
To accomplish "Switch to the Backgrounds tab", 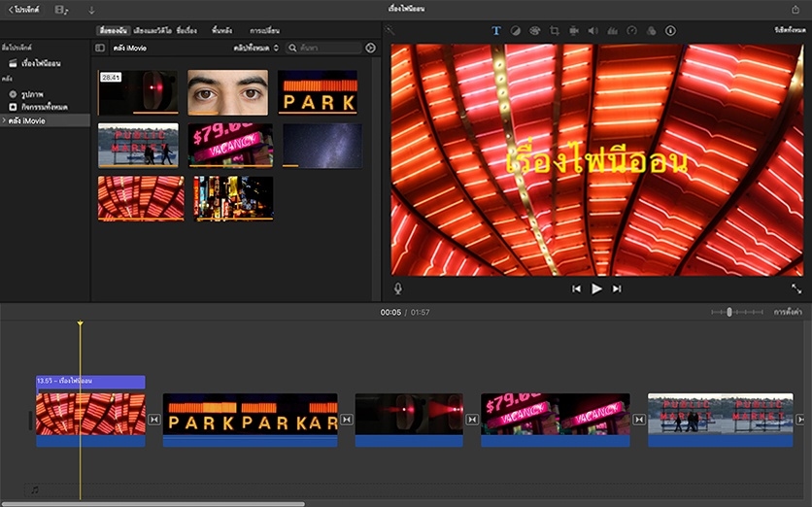I will coord(221,31).
